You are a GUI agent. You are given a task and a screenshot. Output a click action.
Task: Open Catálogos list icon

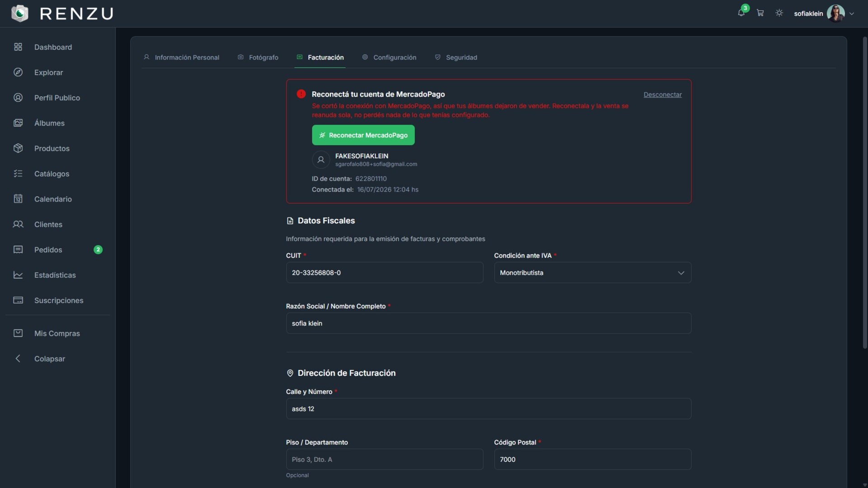(18, 174)
